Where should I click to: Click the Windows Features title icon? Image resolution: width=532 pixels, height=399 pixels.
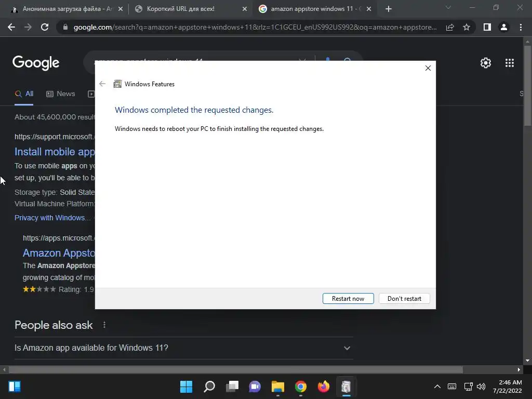[x=117, y=84]
